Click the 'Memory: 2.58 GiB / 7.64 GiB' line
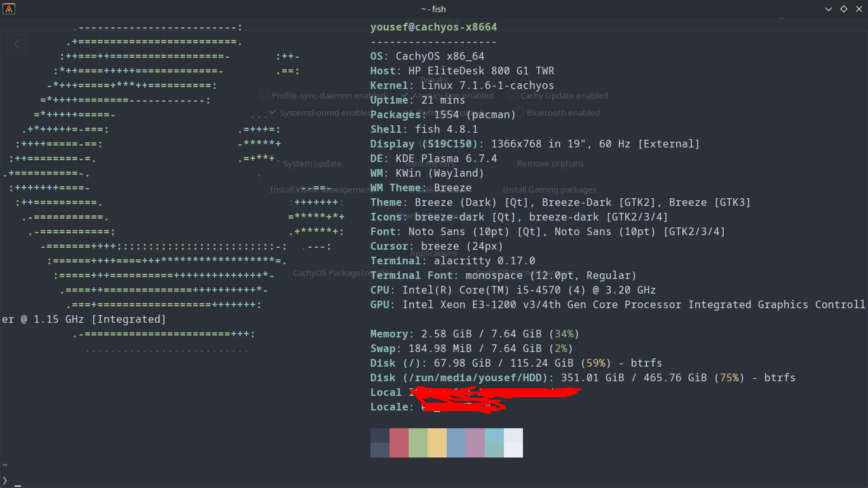 [x=475, y=334]
